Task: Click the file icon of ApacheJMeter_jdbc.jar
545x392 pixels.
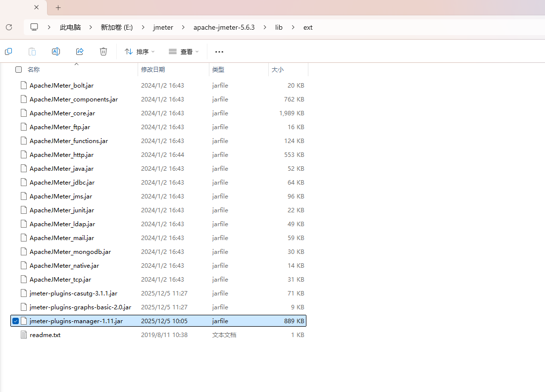Action: pos(24,183)
